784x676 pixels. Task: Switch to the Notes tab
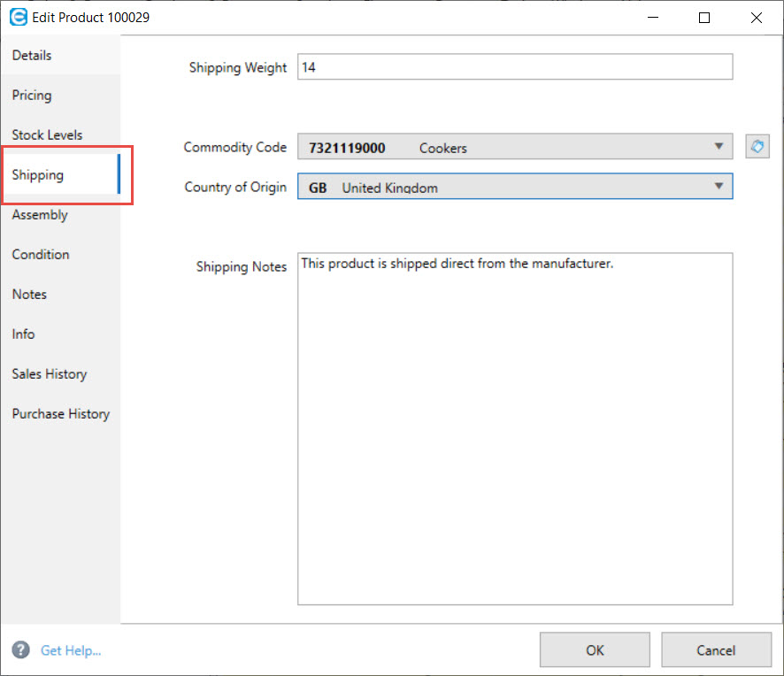point(29,294)
